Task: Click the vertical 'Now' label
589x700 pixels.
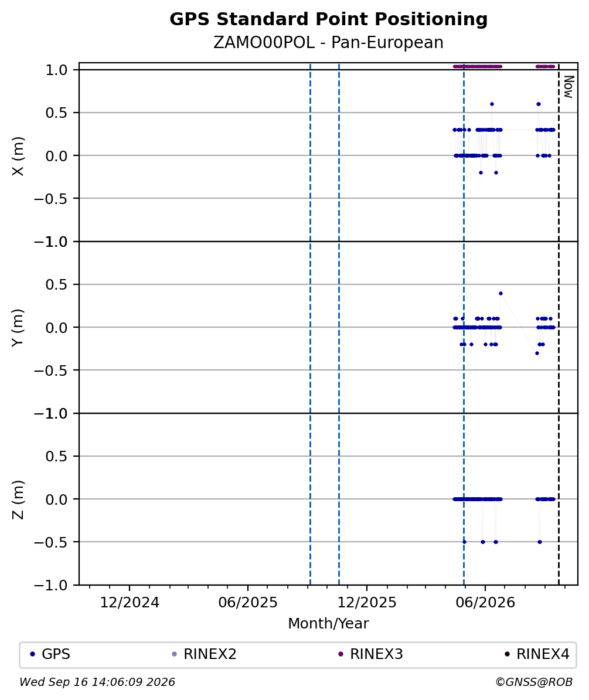Action: (568, 87)
